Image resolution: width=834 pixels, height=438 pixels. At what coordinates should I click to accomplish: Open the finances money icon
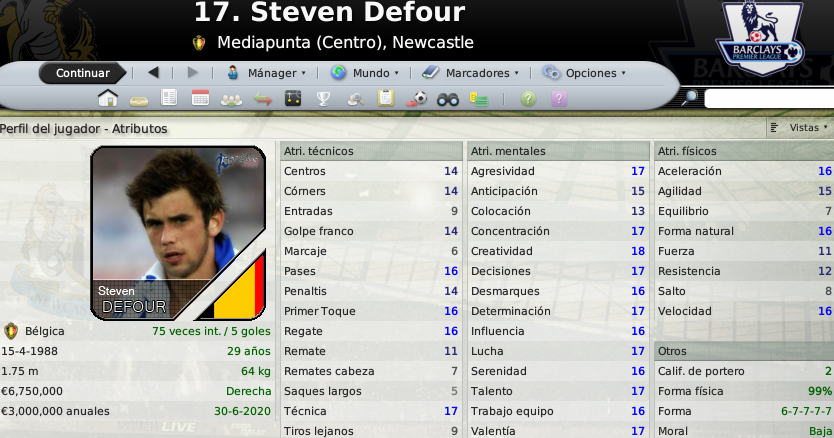[x=479, y=99]
